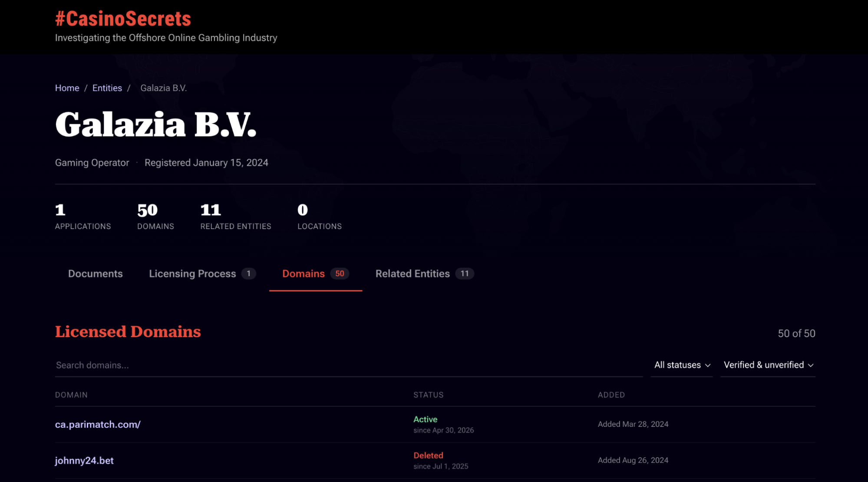Click the 1 APPLICATIONS stat
The image size is (868, 482).
click(x=83, y=216)
